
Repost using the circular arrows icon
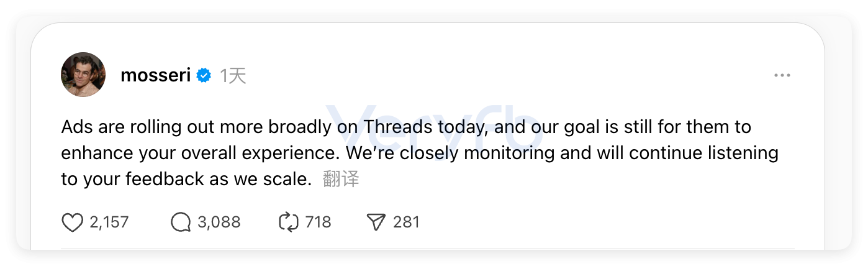tap(289, 222)
